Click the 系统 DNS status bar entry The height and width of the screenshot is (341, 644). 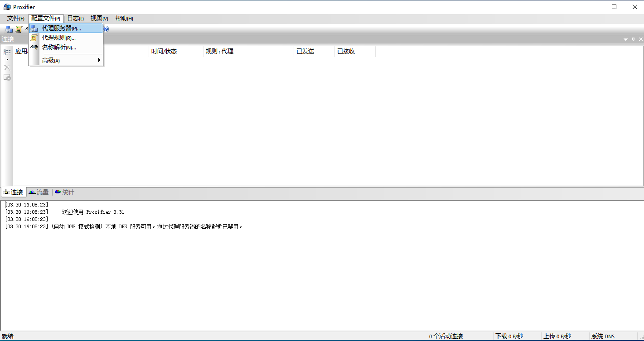click(603, 336)
